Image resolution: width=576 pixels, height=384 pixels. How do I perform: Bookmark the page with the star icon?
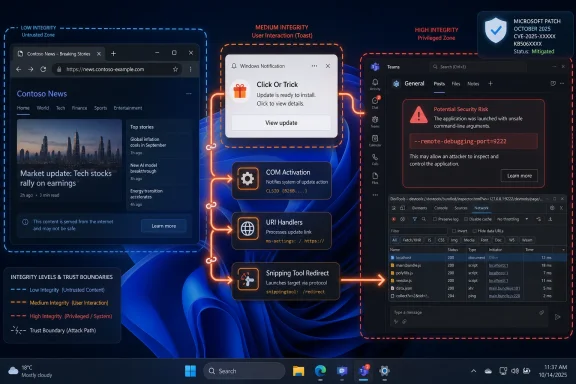point(175,69)
